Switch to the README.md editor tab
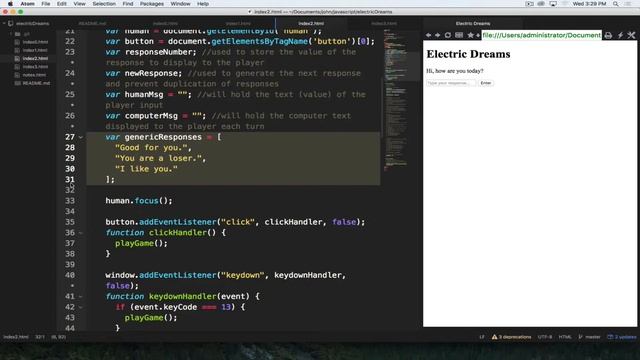 point(93,24)
